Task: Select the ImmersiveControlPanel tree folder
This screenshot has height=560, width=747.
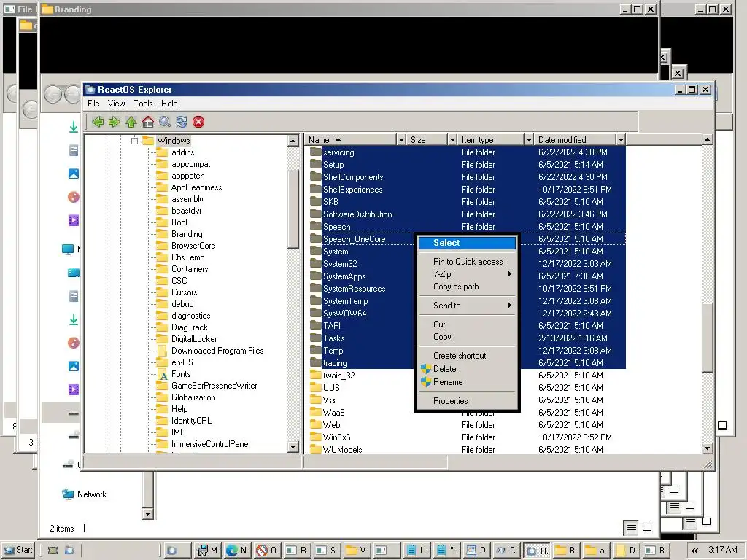Action: 210,444
